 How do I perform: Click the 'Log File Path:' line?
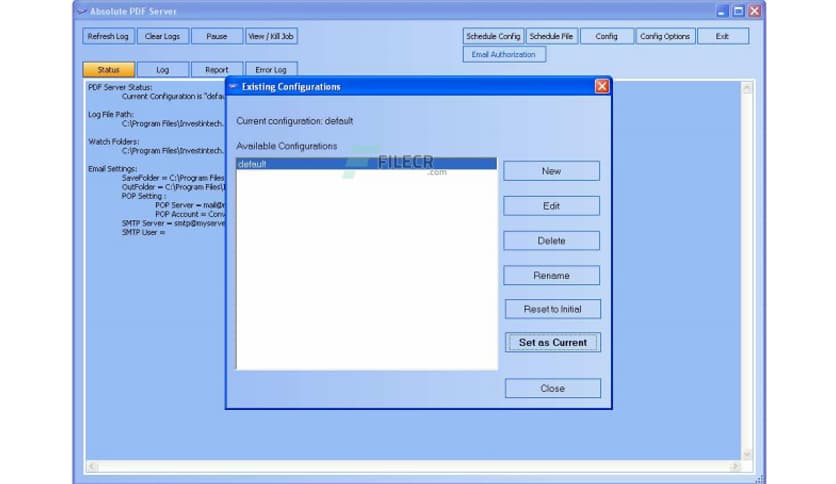click(x=111, y=115)
